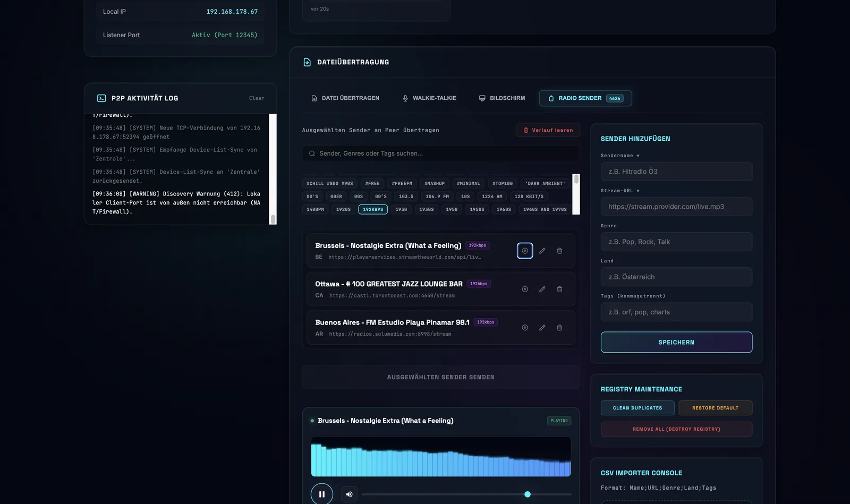
Task: Pause the currently playing radio stream
Action: pyautogui.click(x=322, y=494)
